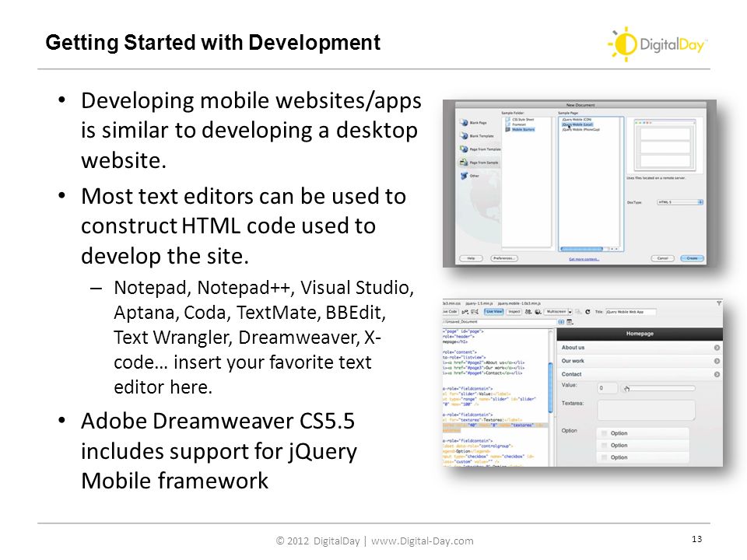Click the Blank Page icon in New Document
The height and width of the screenshot is (560, 747).
click(x=465, y=122)
